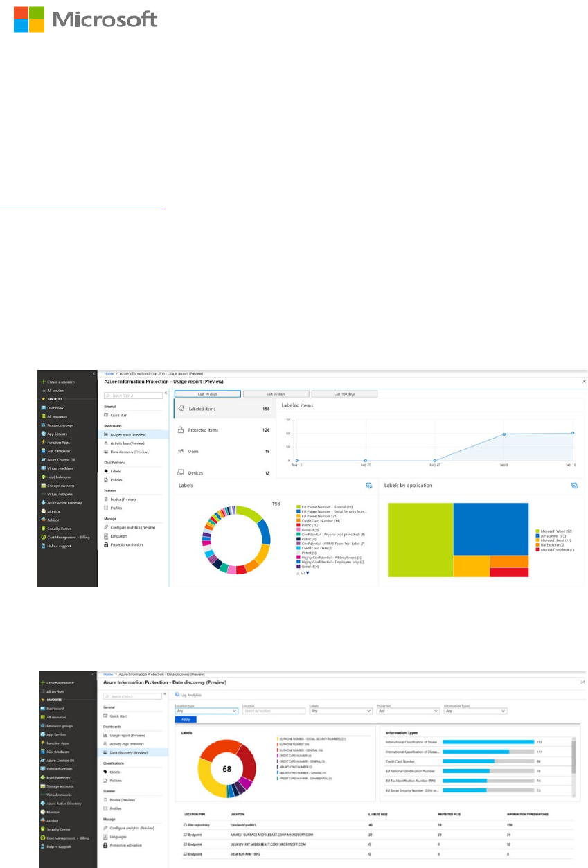The width and height of the screenshot is (588, 868).
Task: Open Log Analytics in Data discovery
Action: (190, 693)
